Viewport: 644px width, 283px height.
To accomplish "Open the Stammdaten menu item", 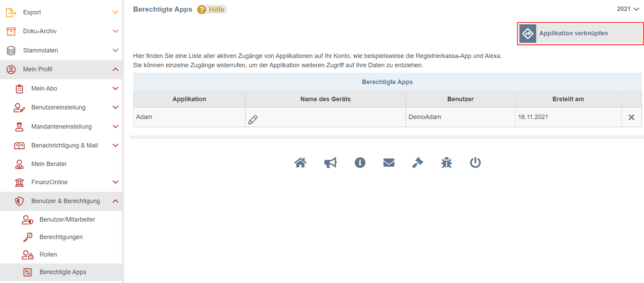I will coord(61,50).
